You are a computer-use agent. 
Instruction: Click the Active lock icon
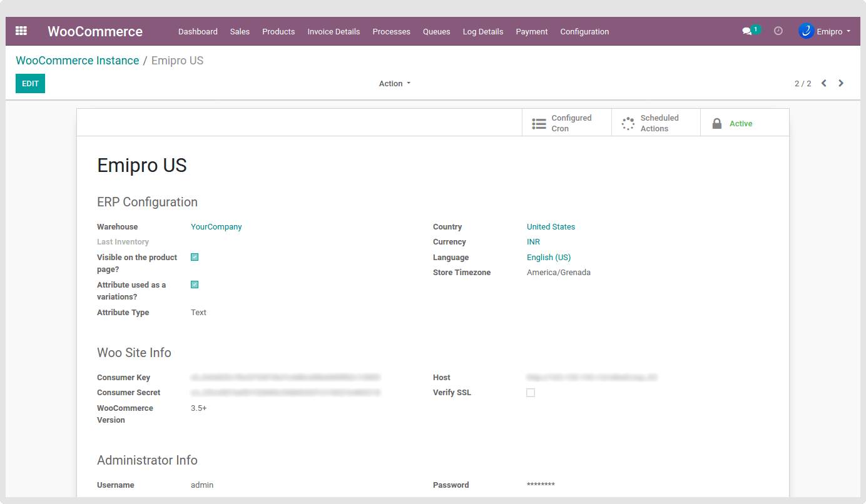(x=717, y=123)
